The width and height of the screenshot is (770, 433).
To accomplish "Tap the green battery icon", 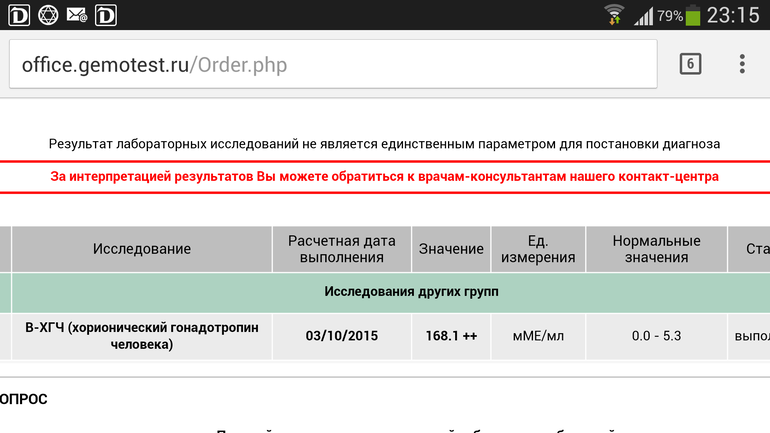I will (693, 15).
